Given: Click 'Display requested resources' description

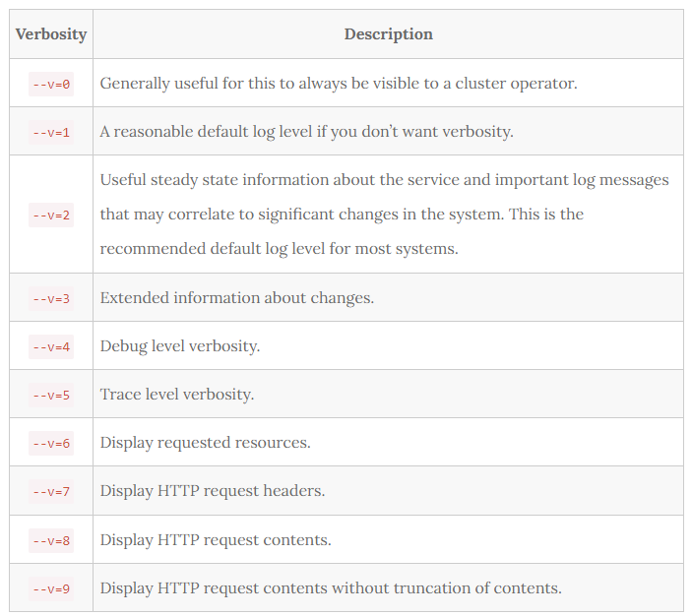Looking at the screenshot, I should click(205, 443).
